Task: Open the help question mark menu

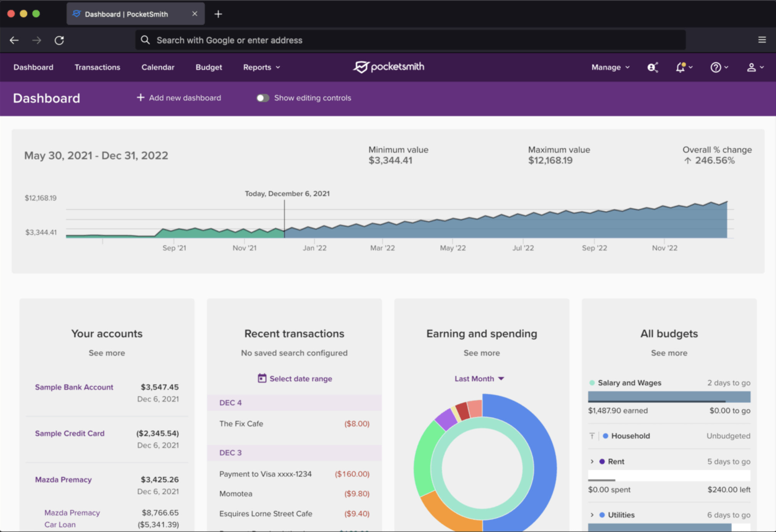Action: coord(719,67)
